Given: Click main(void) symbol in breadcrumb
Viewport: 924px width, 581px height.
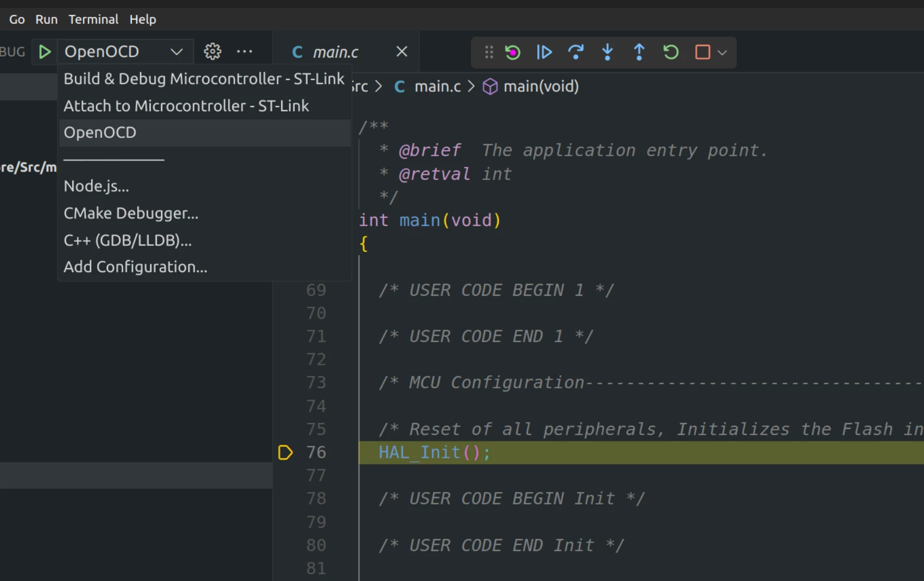Looking at the screenshot, I should [541, 86].
